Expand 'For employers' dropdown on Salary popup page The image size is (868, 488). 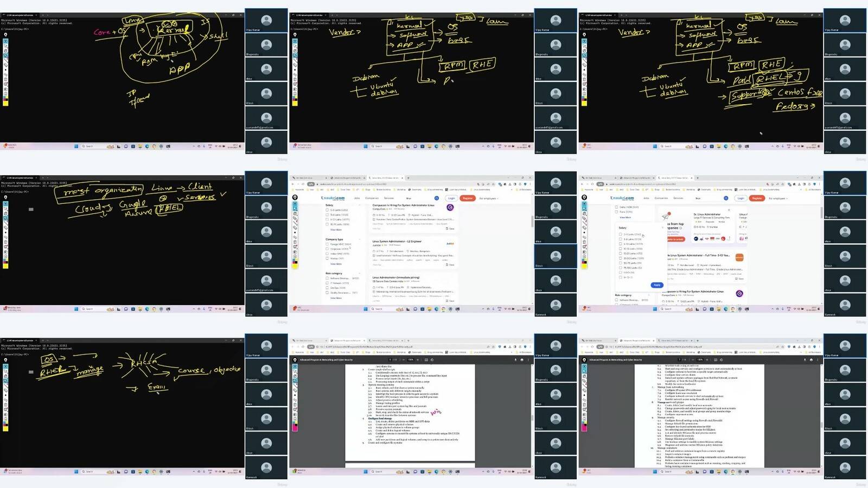pyautogui.click(x=778, y=199)
